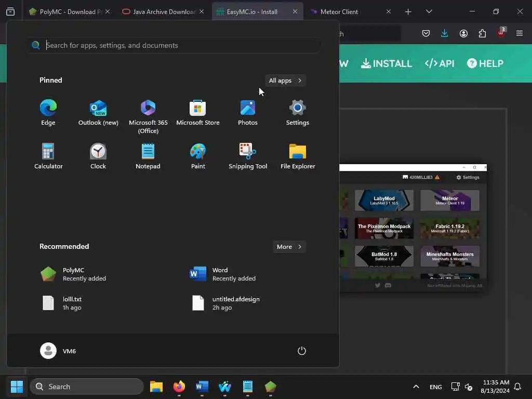This screenshot has height=399, width=532.
Task: Open Firefox recent browsing view icon
Action: [x=10, y=11]
